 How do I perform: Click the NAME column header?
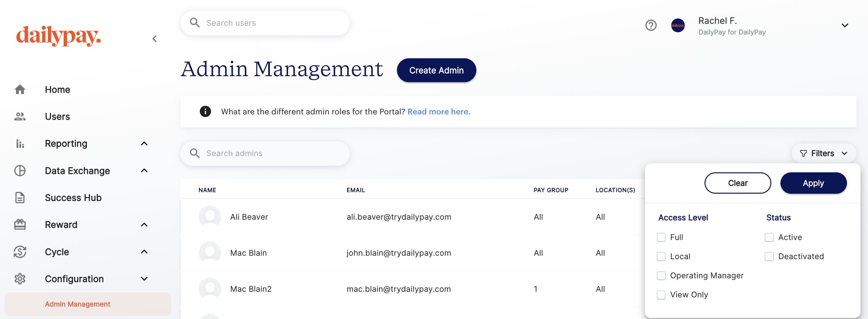point(207,190)
